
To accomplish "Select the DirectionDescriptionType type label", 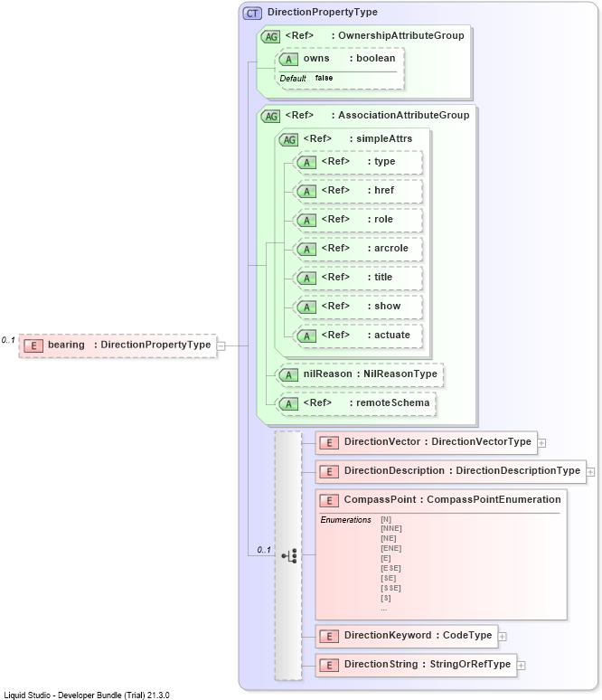I will [x=518, y=470].
